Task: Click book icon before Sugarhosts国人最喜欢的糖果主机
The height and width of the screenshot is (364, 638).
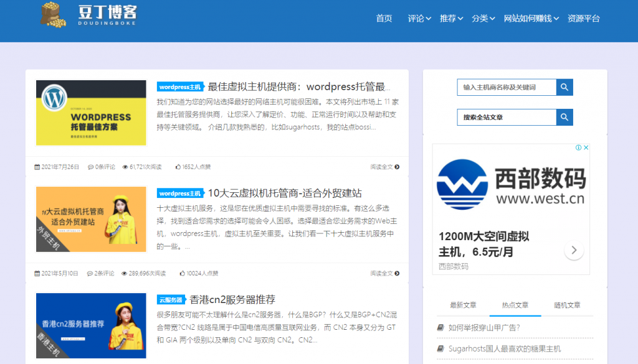Action: [440, 348]
